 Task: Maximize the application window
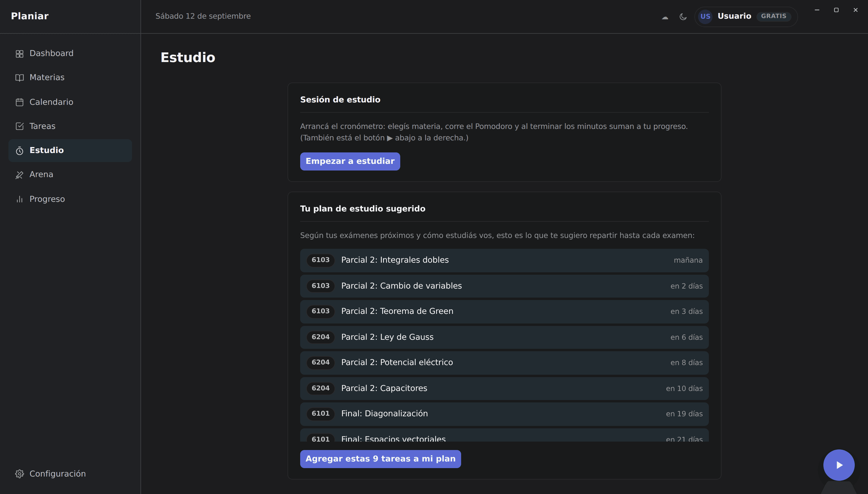836,10
